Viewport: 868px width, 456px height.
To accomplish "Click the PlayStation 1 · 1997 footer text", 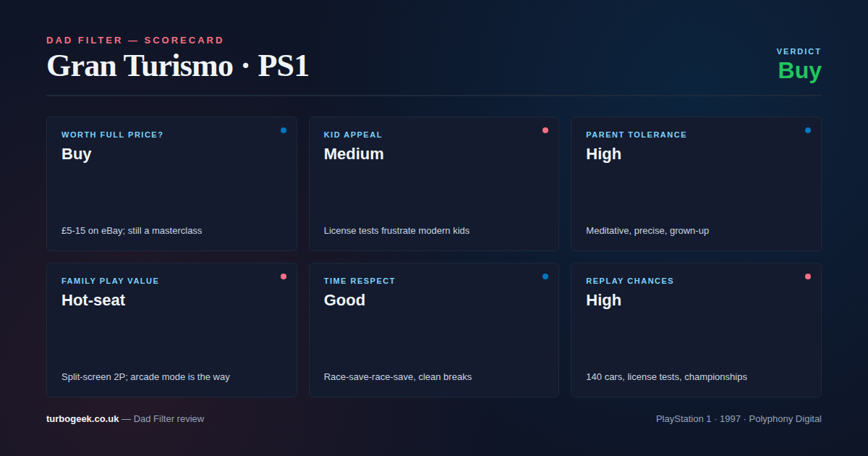I will [x=739, y=418].
